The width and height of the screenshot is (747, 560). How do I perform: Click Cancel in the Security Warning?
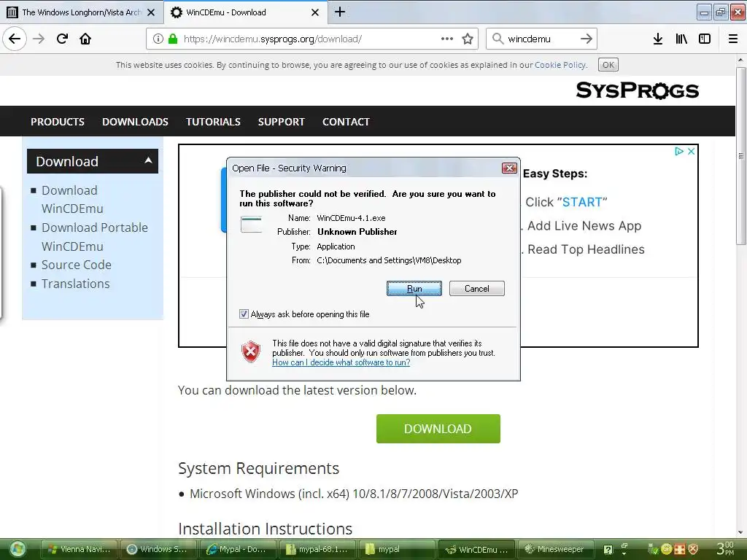[x=477, y=289]
